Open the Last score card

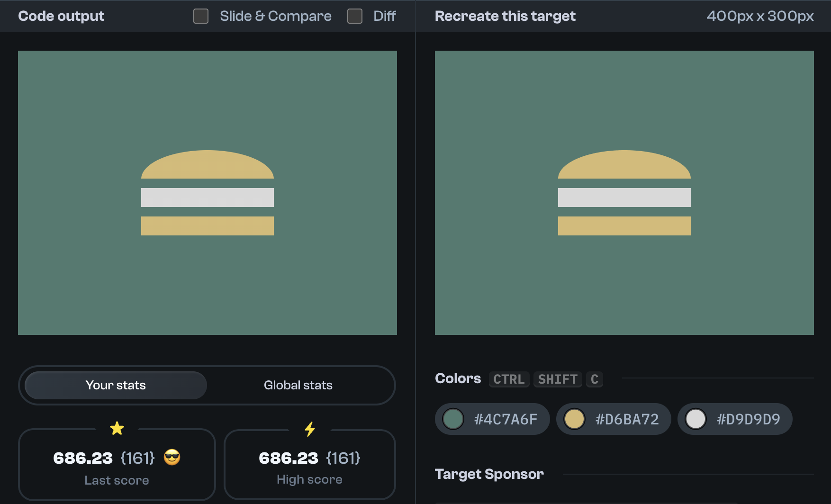pos(117,464)
